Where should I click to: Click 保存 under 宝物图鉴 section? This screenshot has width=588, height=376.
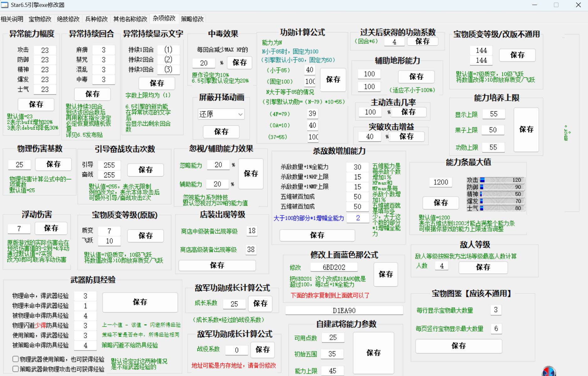(x=459, y=346)
